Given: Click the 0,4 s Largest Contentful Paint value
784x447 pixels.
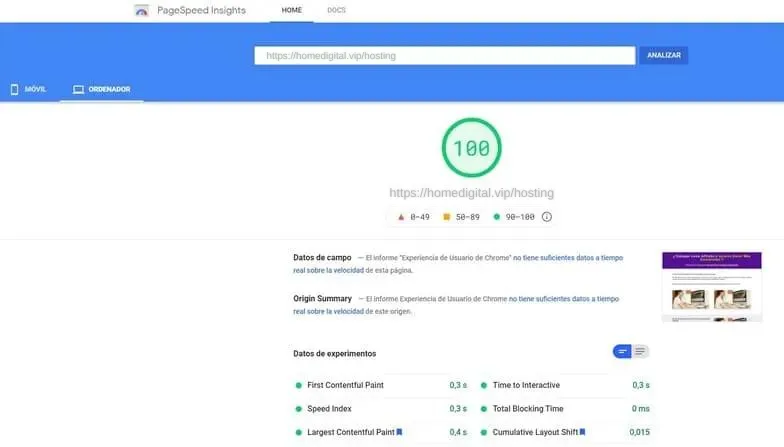Looking at the screenshot, I should click(x=458, y=432).
